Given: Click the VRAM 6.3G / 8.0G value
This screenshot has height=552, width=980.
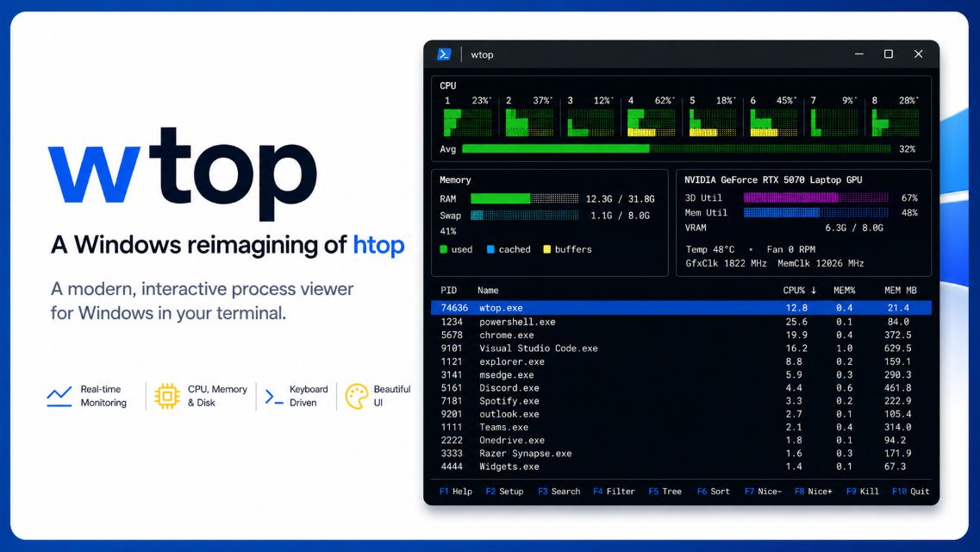Looking at the screenshot, I should click(x=854, y=228).
